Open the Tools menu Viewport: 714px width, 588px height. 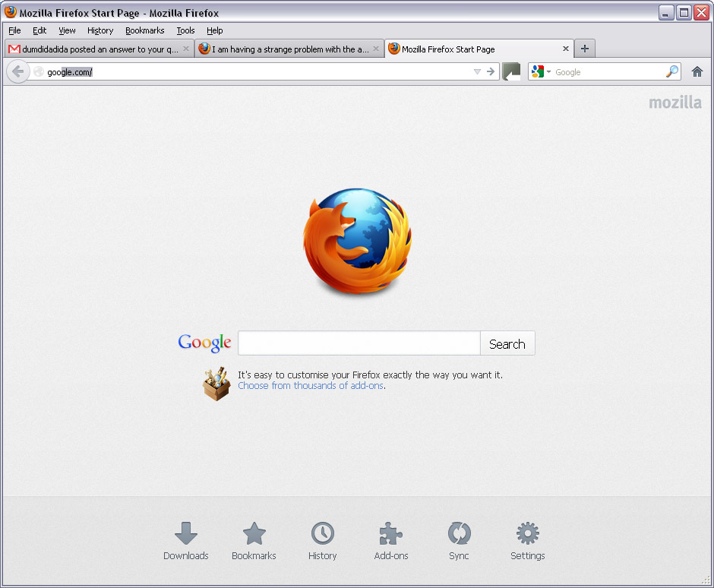click(186, 30)
